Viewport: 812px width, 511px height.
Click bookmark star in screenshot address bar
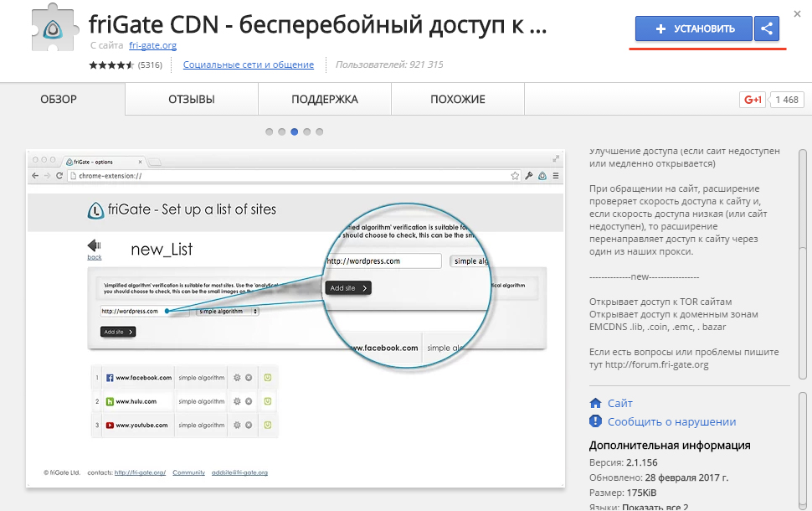point(515,176)
